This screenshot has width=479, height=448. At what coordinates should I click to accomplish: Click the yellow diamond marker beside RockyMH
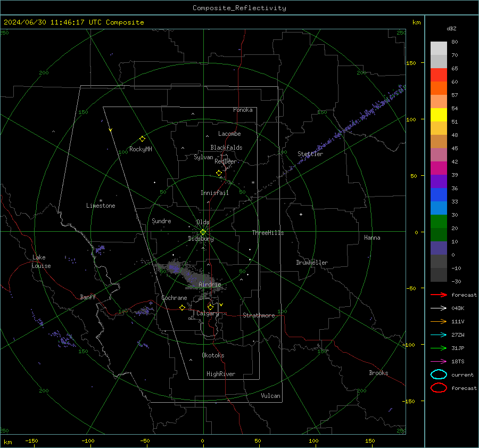[x=142, y=139]
